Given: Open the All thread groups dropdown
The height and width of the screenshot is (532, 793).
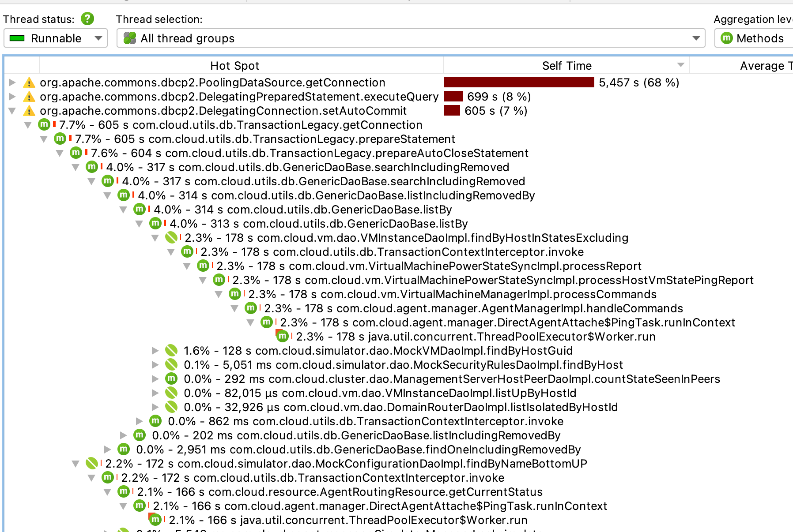Looking at the screenshot, I should point(411,38).
